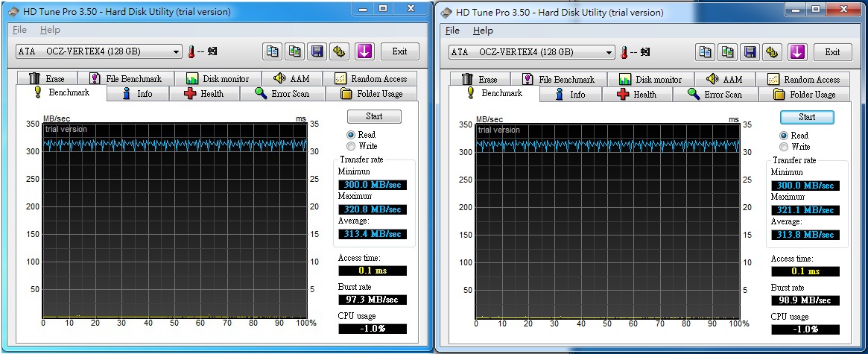Screen dimensions: 868x354
Task: Click 300.0 MB/sec minimum in right window
Action: point(805,185)
